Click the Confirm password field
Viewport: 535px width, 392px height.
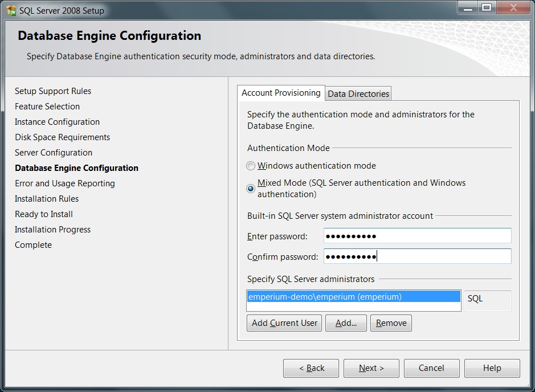pos(417,256)
